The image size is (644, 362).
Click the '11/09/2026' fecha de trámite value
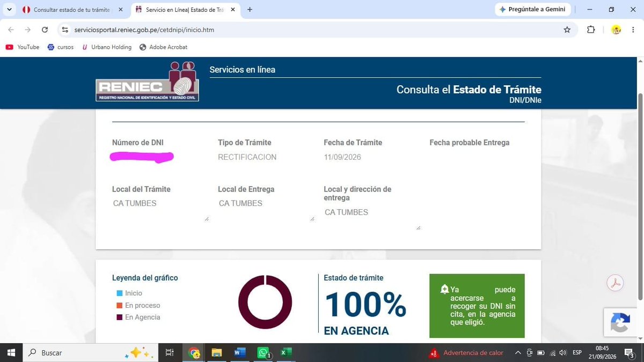(342, 157)
